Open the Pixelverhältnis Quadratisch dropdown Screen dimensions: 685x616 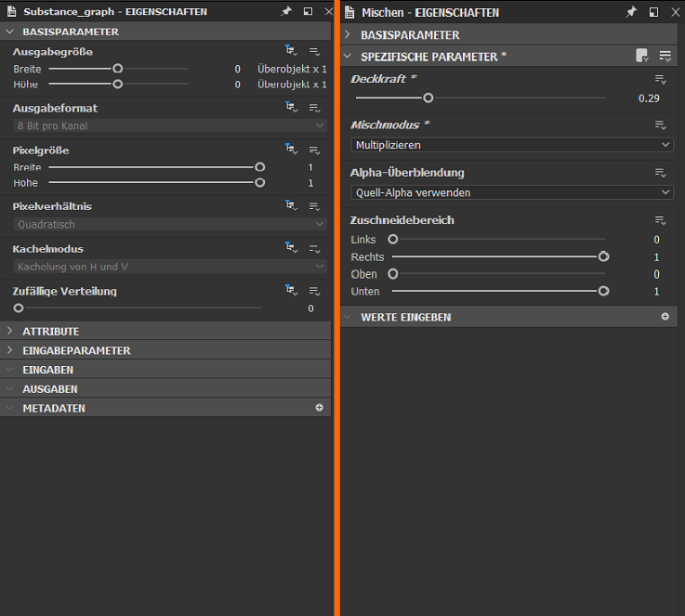click(170, 225)
